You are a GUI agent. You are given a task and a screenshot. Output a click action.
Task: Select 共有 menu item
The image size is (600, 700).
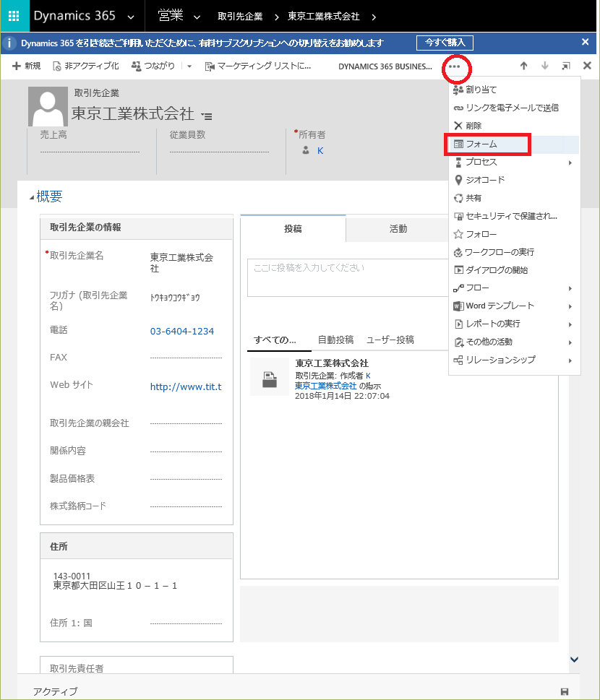514,198
